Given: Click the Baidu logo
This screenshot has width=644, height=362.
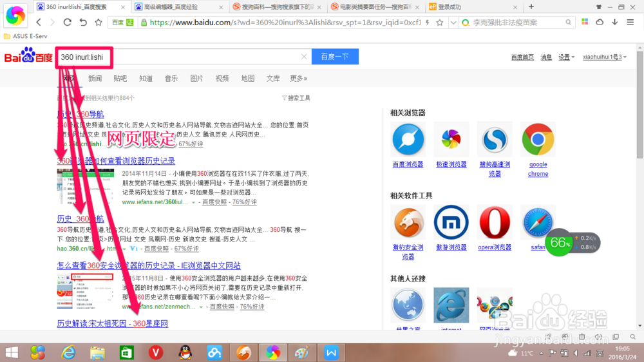Looking at the screenshot, I should point(28,55).
